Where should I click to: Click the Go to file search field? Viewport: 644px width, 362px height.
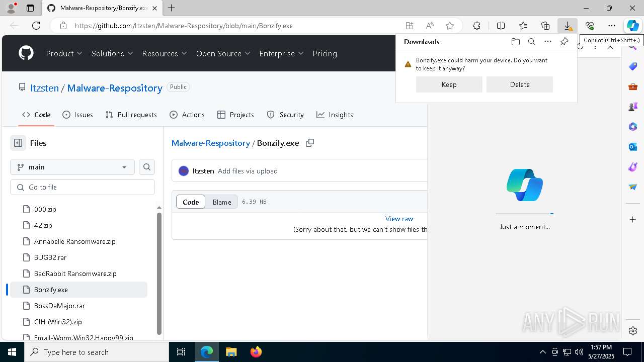pos(83,187)
